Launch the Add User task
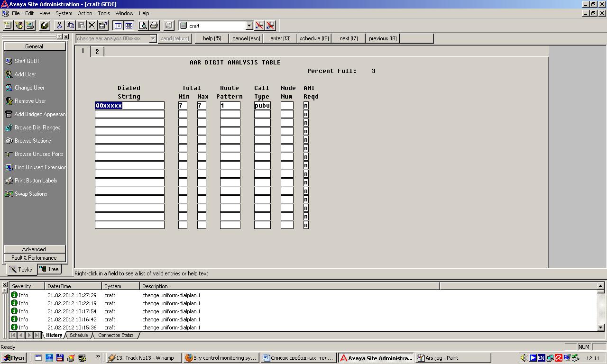 tap(25, 74)
